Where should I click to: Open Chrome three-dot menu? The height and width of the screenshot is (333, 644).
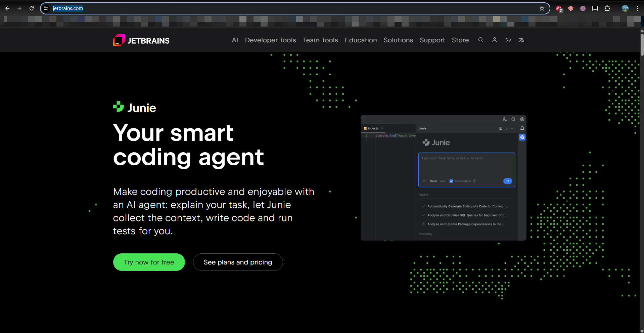(x=637, y=8)
